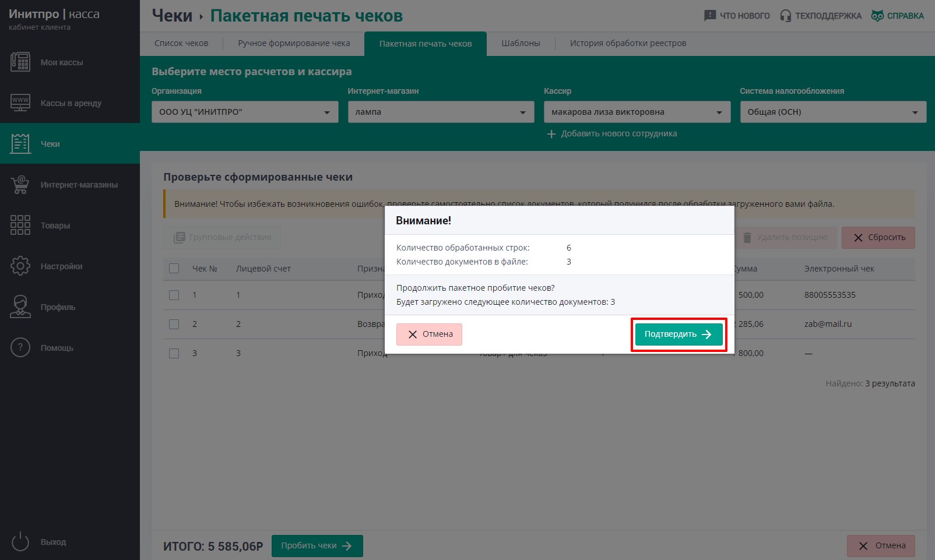Image resolution: width=935 pixels, height=560 pixels.
Task: Open Настройки from the sidebar menu
Action: 70,266
